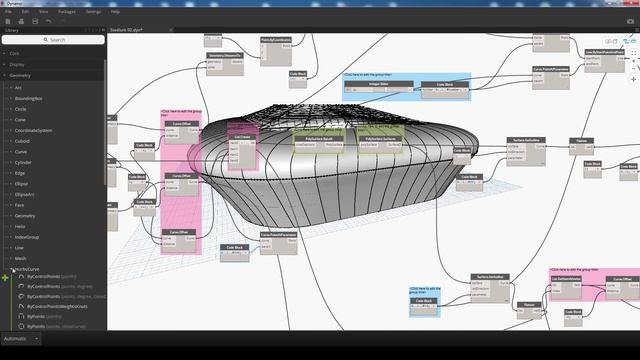Expand the Helix class

[x=11, y=226]
